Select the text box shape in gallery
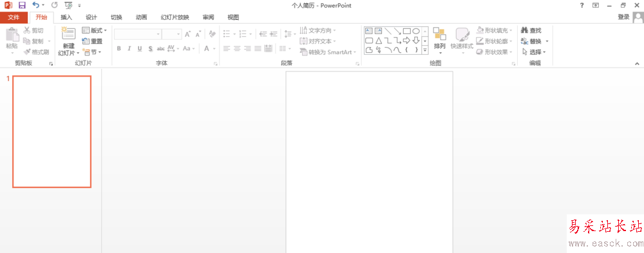 [369, 31]
